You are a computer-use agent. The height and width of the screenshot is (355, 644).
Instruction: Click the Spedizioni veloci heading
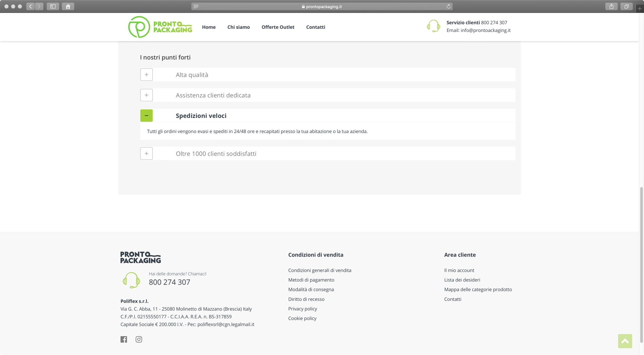click(201, 116)
